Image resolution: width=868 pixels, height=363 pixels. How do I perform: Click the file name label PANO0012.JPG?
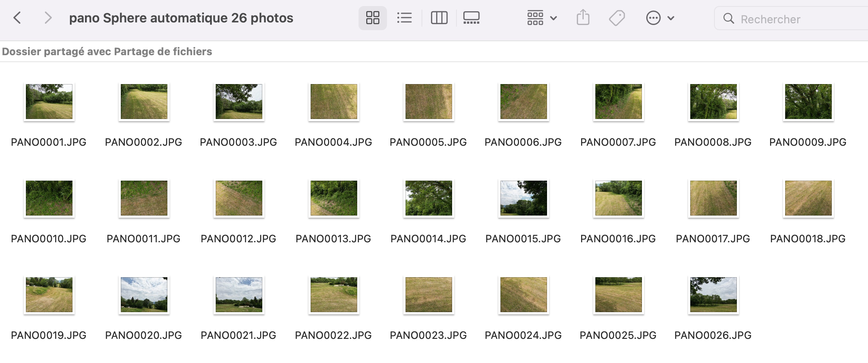click(x=239, y=239)
